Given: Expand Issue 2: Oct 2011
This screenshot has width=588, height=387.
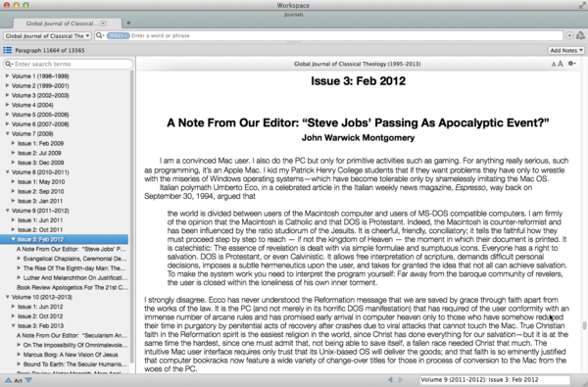Looking at the screenshot, I should (13, 229).
